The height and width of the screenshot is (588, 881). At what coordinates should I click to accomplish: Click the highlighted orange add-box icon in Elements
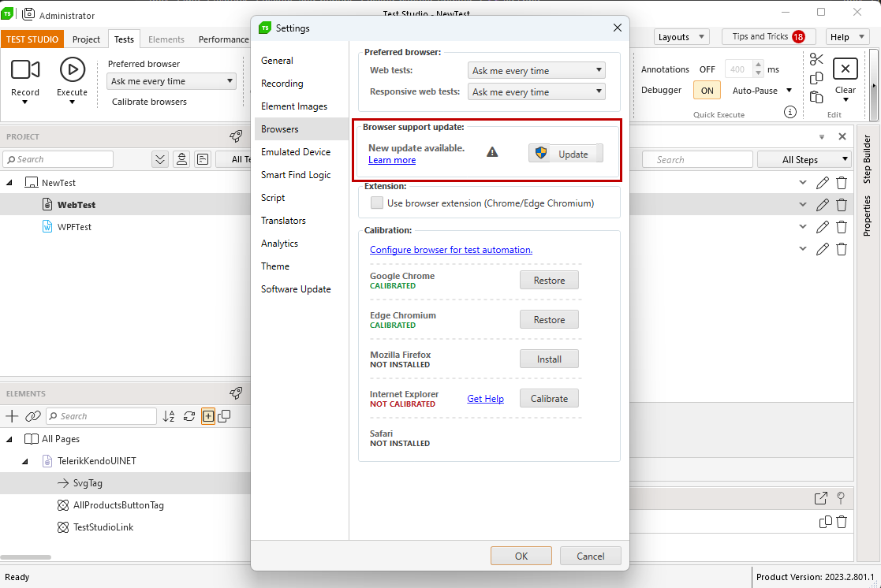point(208,416)
